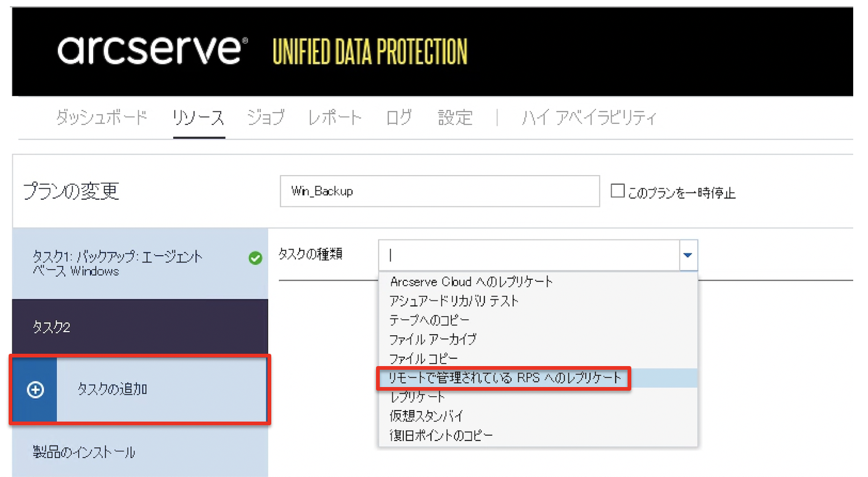Click the タスクの追加 button
This screenshot has width=868, height=477.
click(140, 389)
